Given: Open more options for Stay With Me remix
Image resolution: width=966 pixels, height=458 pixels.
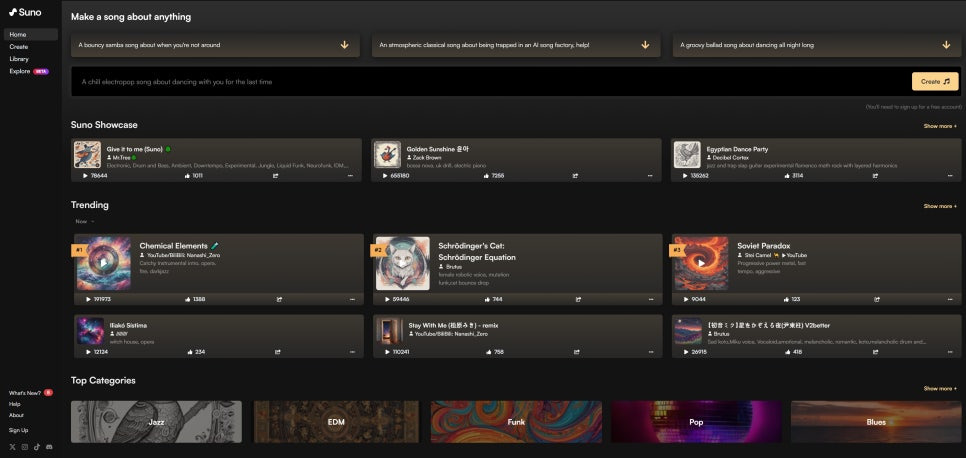Looking at the screenshot, I should point(651,352).
